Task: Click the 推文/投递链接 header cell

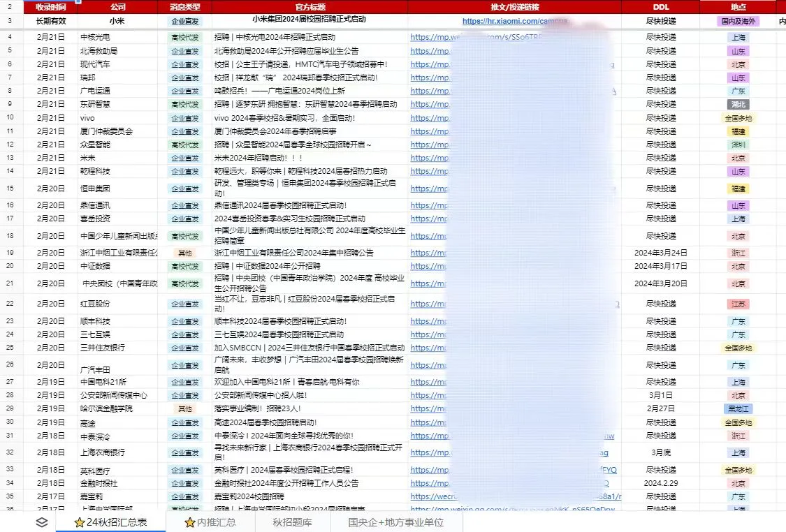Action: coord(515,7)
